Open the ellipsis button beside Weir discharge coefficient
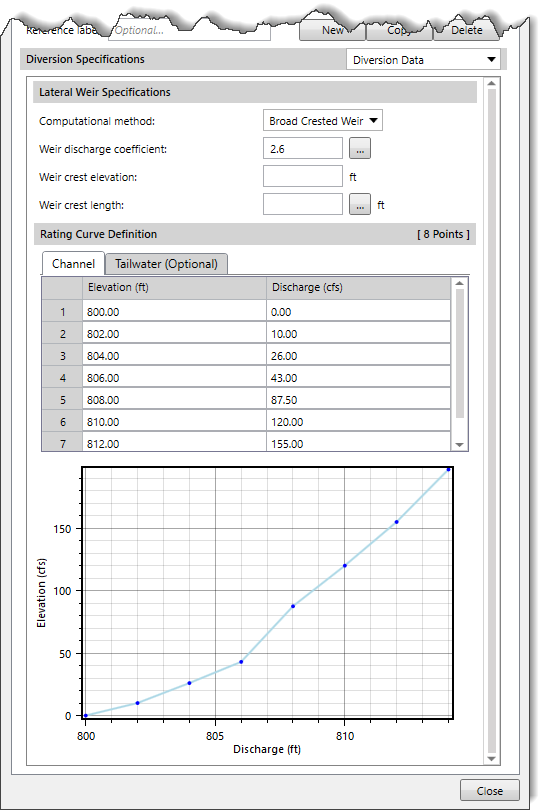The width and height of the screenshot is (540, 810). click(x=360, y=149)
